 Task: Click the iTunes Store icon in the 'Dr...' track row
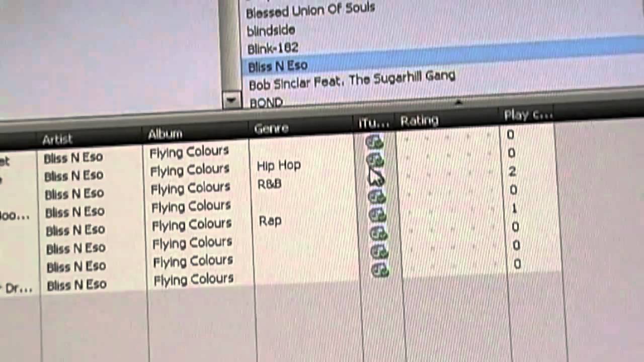[x=380, y=270]
